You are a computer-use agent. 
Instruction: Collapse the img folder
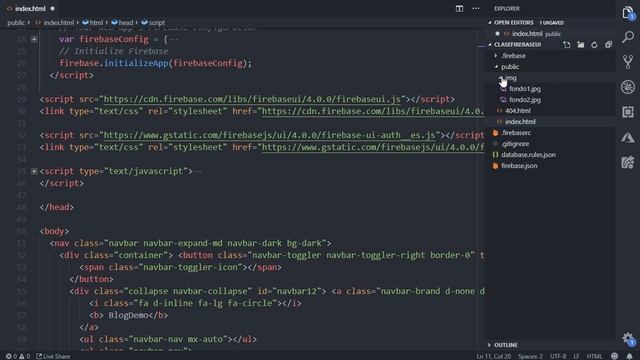coord(510,78)
